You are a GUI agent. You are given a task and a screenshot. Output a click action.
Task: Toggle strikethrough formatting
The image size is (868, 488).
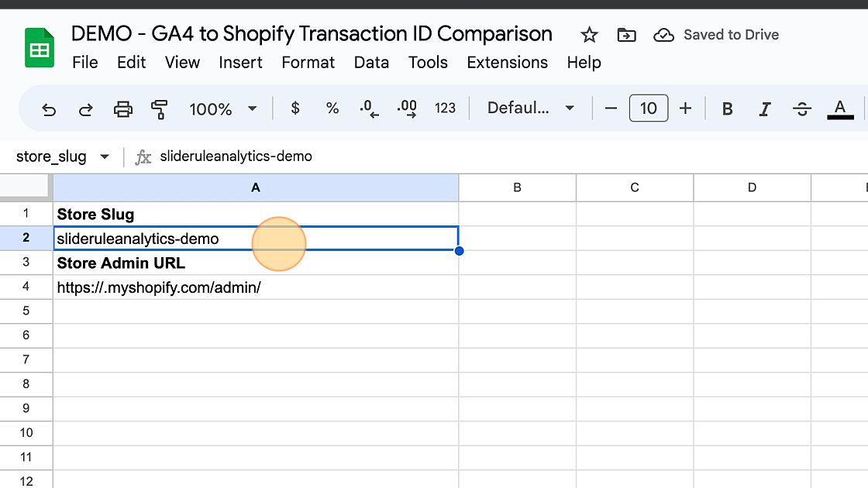click(802, 109)
